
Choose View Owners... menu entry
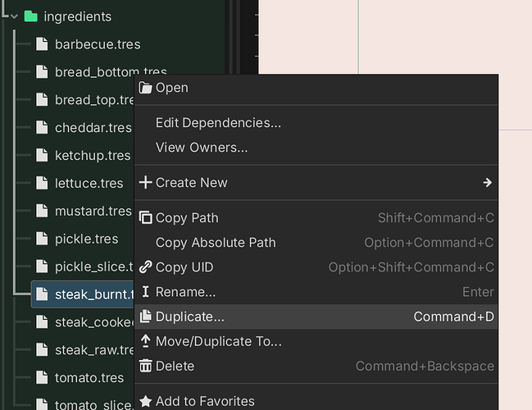coord(316,148)
